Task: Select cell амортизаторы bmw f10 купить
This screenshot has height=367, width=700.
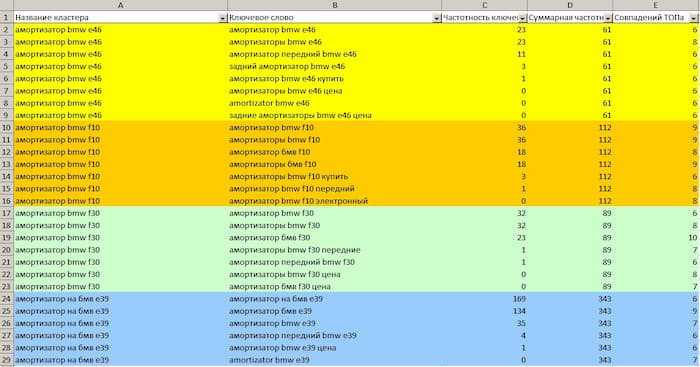Action: pos(334,177)
